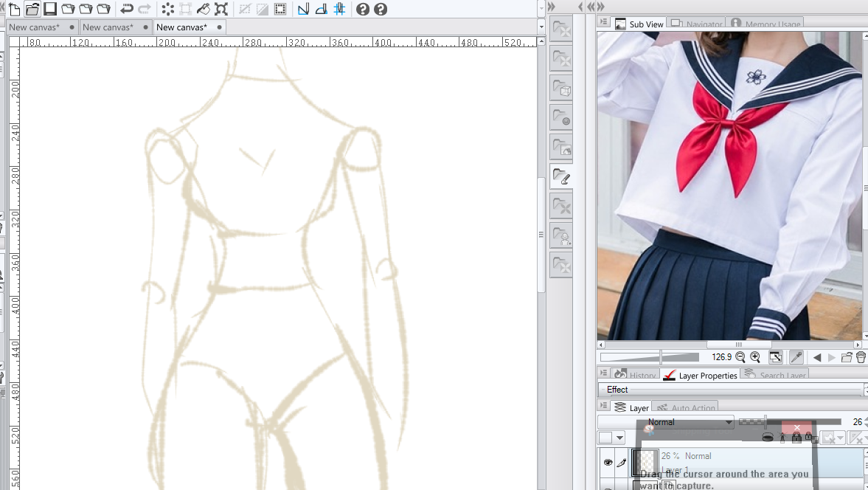Viewport: 868px width, 490px height.
Task: Open the top material folder icon in dock
Action: [561, 29]
